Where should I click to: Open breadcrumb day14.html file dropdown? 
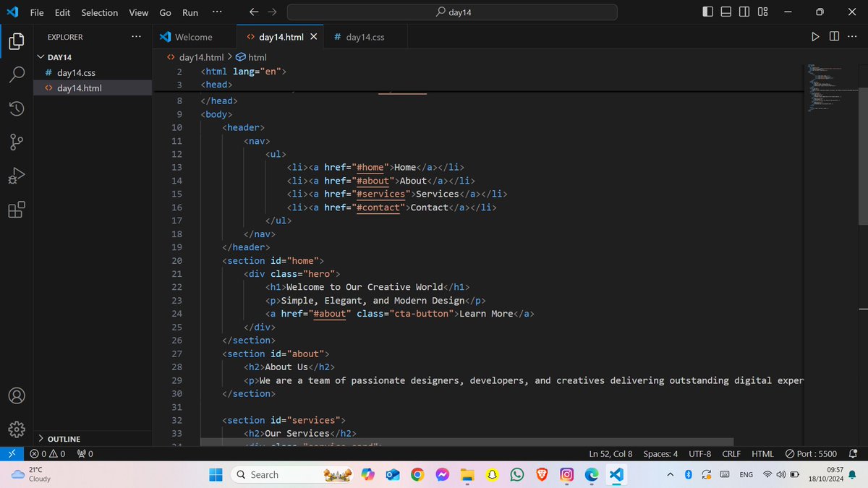(195, 57)
